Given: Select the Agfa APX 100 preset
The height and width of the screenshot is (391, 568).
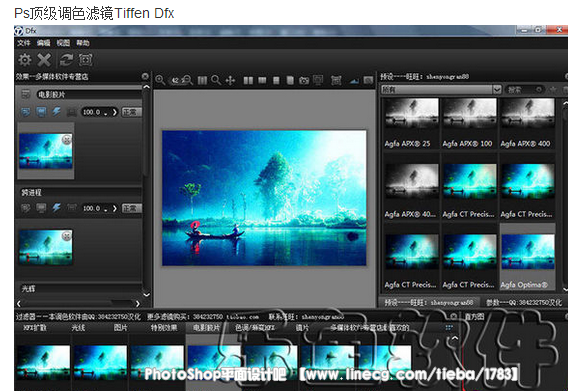Looking at the screenshot, I should tap(469, 123).
